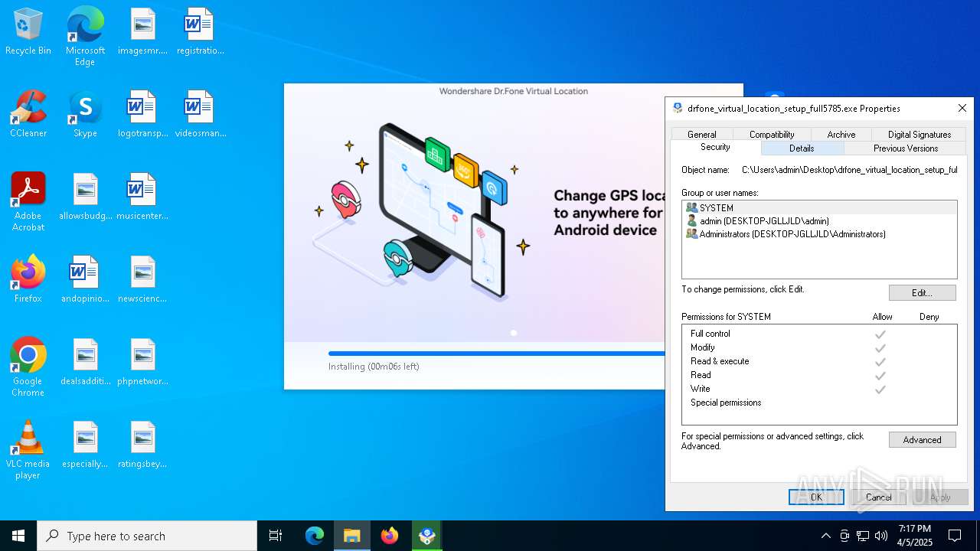Viewport: 980px width, 551px height.
Task: Click the Object name path text
Action: click(850, 170)
